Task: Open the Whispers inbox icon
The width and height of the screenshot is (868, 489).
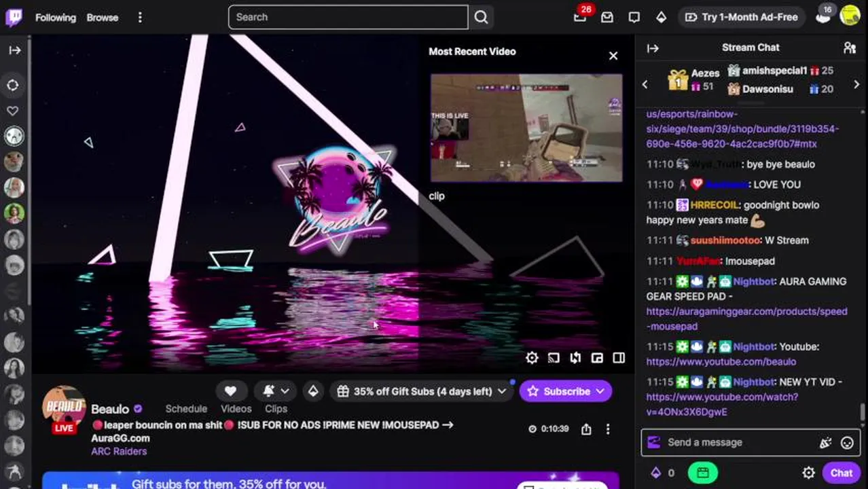Action: coord(607,17)
